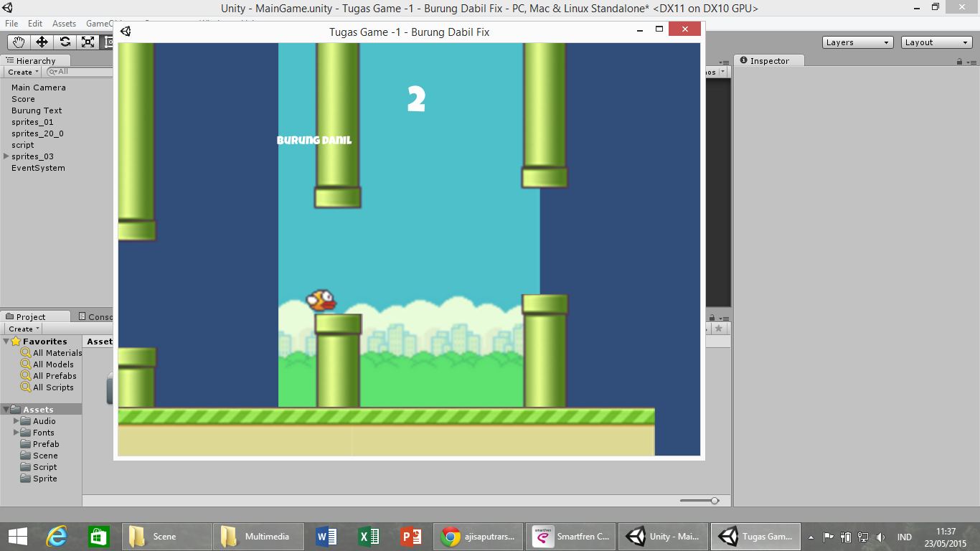Image resolution: width=980 pixels, height=551 pixels.
Task: Select the Move tool in Unity toolbar
Action: coord(42,42)
